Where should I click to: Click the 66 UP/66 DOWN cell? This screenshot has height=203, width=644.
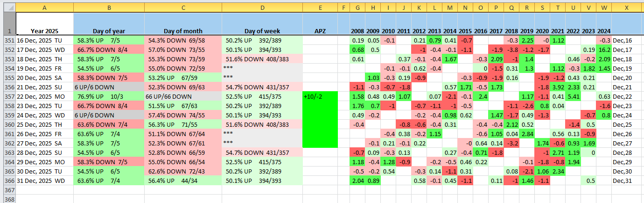coord(183,96)
